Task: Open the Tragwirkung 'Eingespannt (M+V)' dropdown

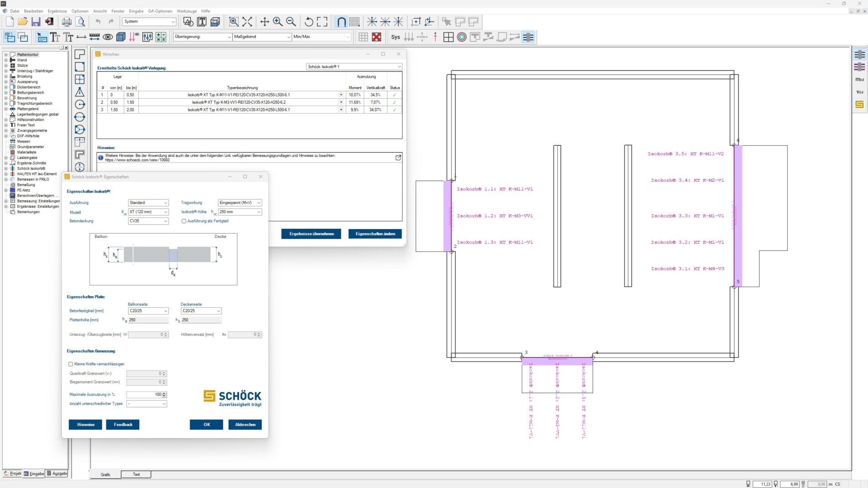Action: pos(240,203)
